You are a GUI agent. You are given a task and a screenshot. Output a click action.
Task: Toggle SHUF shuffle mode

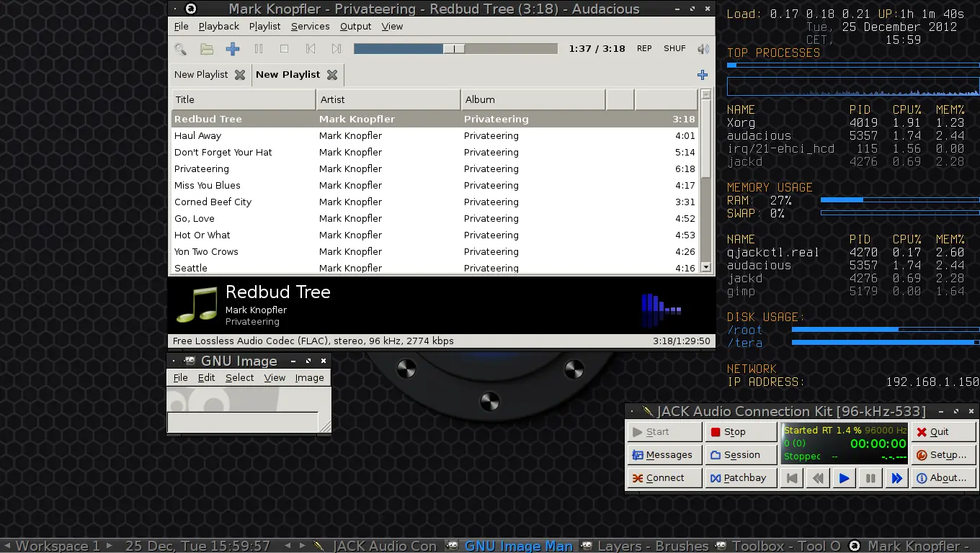point(674,49)
